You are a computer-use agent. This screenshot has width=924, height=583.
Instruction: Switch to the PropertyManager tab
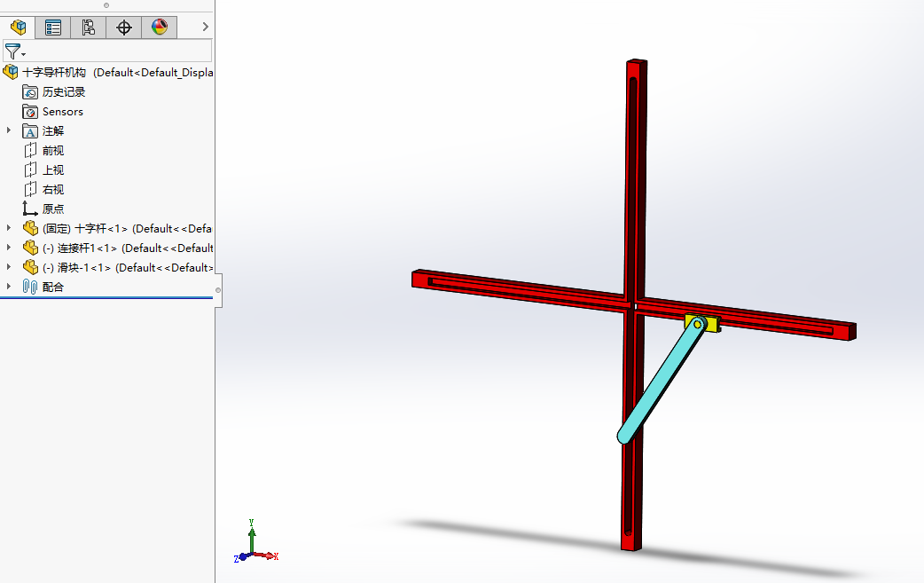tap(53, 28)
